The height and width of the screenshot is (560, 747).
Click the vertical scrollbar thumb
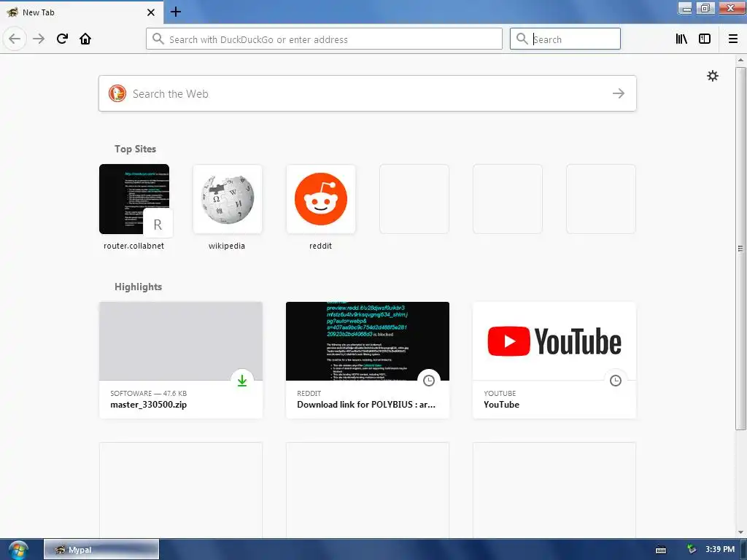coord(740,248)
